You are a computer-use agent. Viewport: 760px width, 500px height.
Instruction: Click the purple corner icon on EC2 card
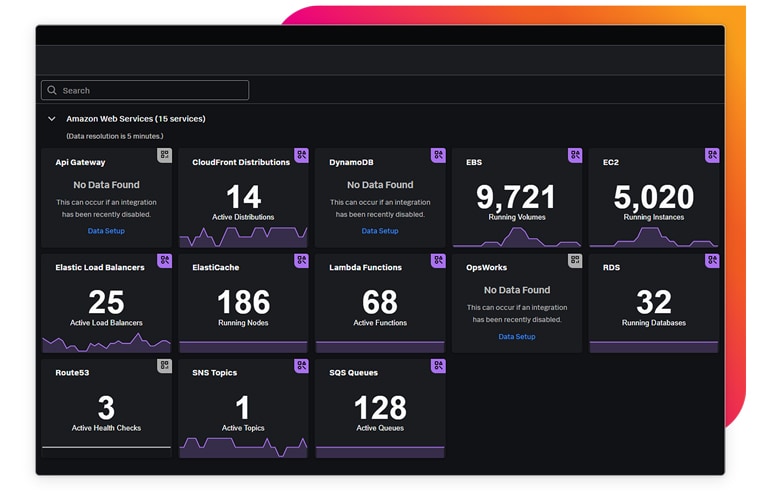[x=712, y=155]
